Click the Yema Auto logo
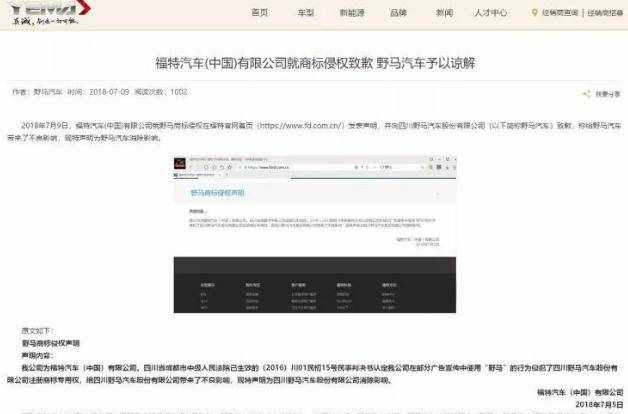 point(50,13)
